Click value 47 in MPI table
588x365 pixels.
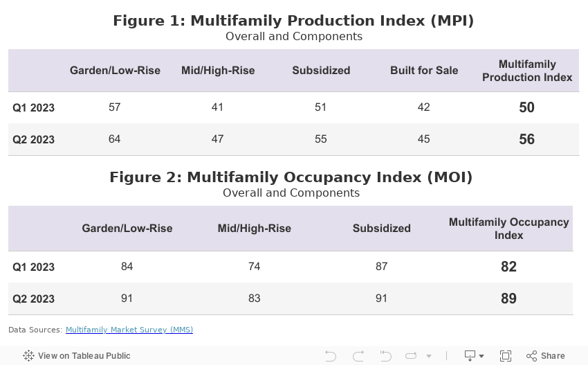click(217, 139)
